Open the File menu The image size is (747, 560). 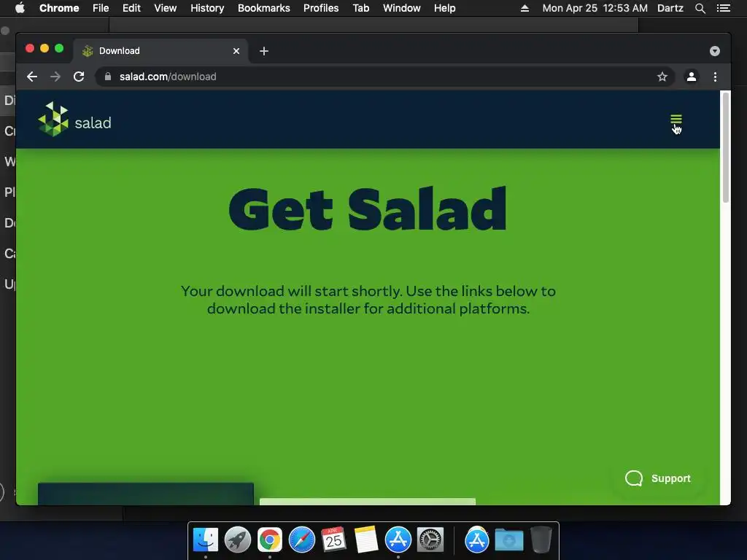[x=101, y=8]
